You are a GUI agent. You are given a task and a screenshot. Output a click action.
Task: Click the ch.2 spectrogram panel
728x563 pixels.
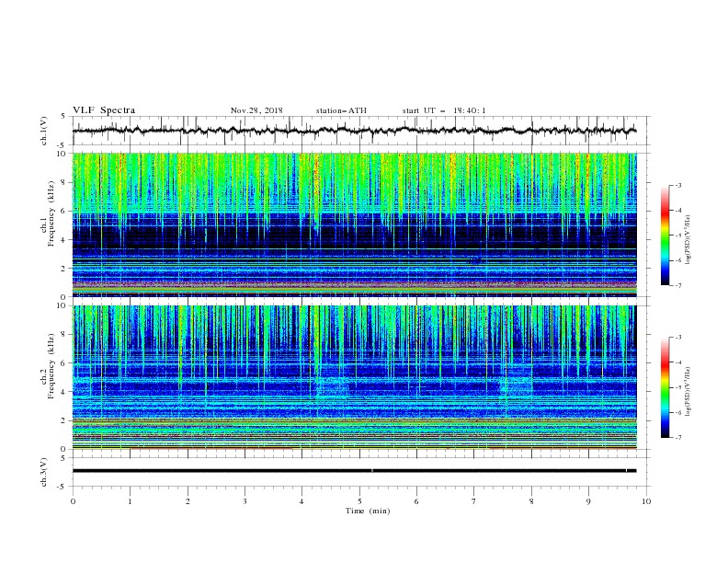355,377
